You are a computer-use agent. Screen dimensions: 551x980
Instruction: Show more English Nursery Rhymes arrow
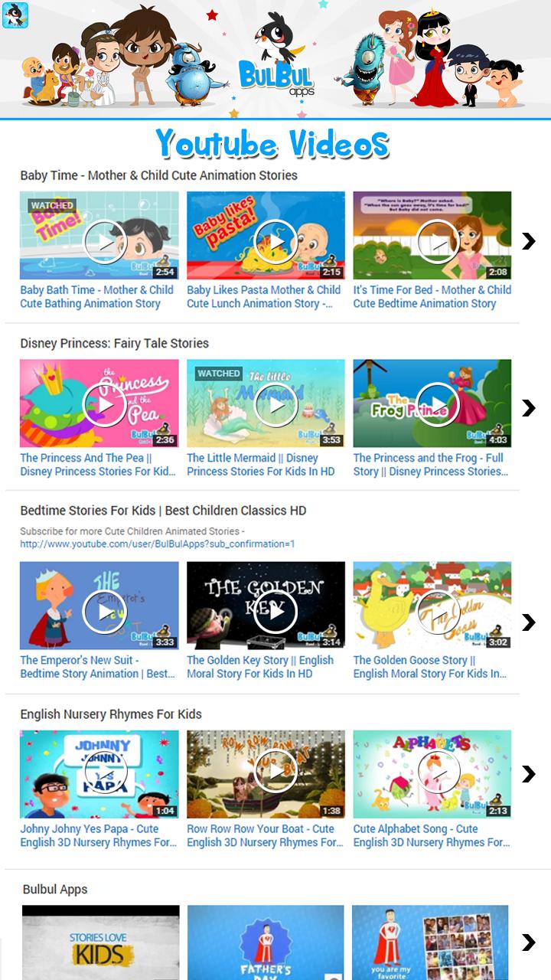tap(528, 774)
